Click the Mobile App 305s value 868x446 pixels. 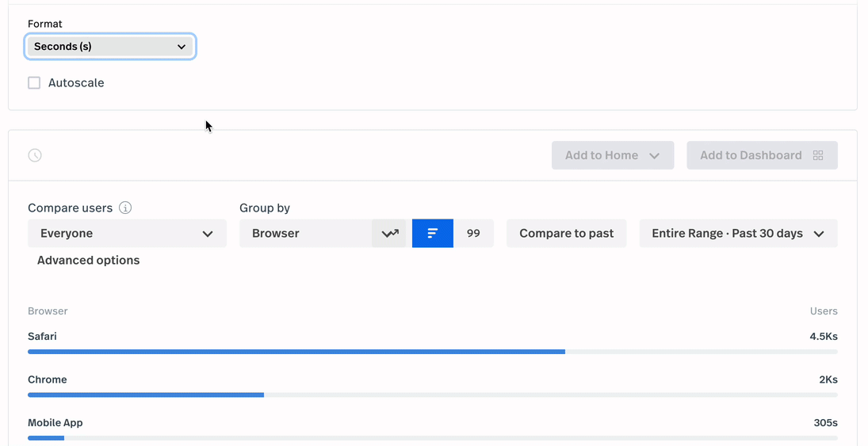coord(825,423)
